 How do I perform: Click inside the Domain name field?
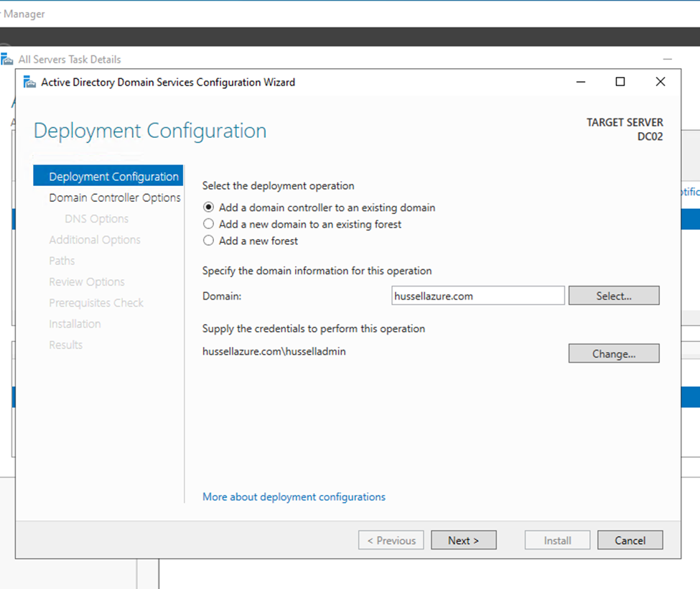[477, 295]
